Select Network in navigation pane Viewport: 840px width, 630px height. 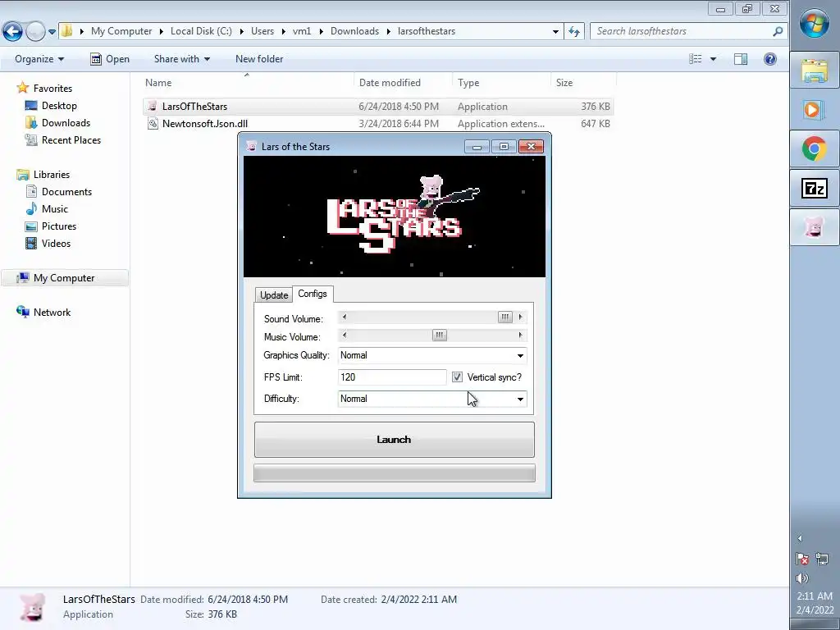point(52,312)
